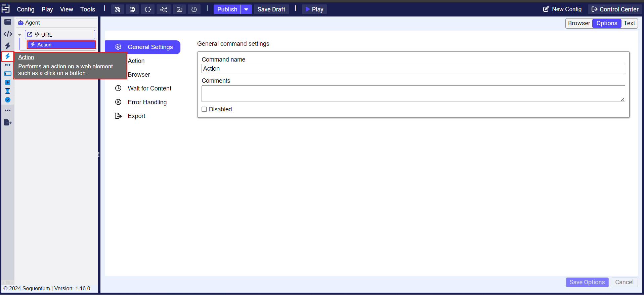Switch to the Text tab
Screen dimensions: 644x295
pyautogui.click(x=629, y=23)
